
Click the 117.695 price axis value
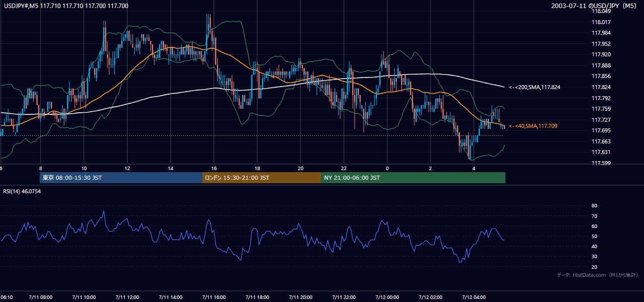click(601, 130)
